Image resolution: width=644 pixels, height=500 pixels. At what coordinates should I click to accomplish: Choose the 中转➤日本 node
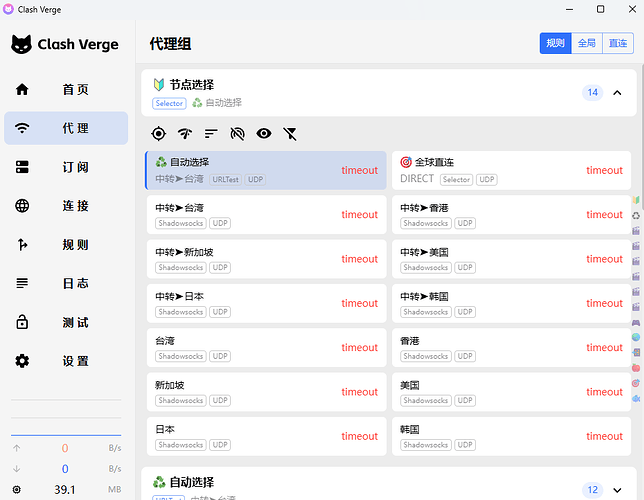click(267, 303)
